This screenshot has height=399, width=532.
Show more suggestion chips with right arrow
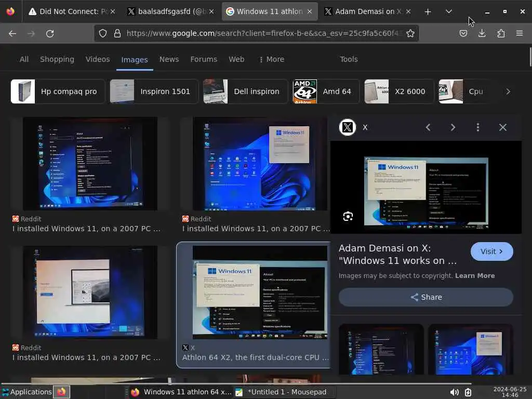508,91
